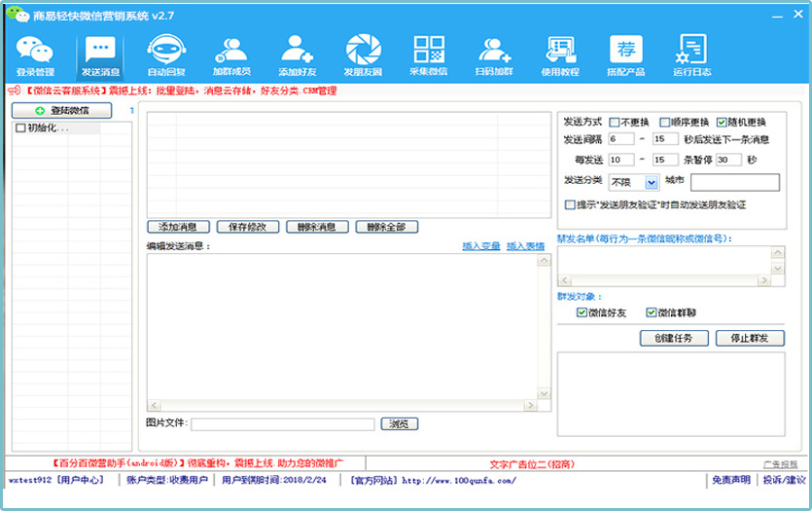Click the 用户到期时间:2018/2/24 status text
This screenshot has width=812, height=511.
[274, 480]
